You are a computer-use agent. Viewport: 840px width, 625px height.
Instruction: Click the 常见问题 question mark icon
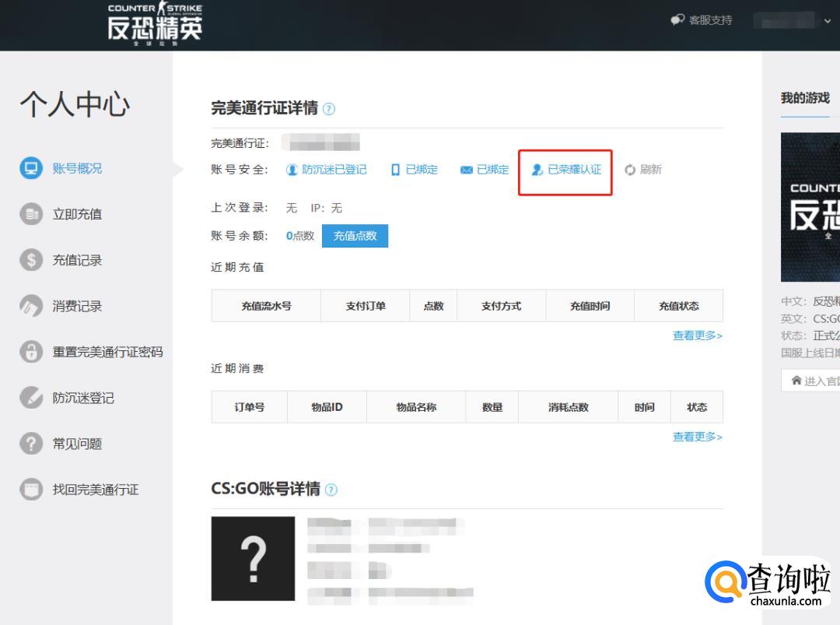click(x=31, y=444)
